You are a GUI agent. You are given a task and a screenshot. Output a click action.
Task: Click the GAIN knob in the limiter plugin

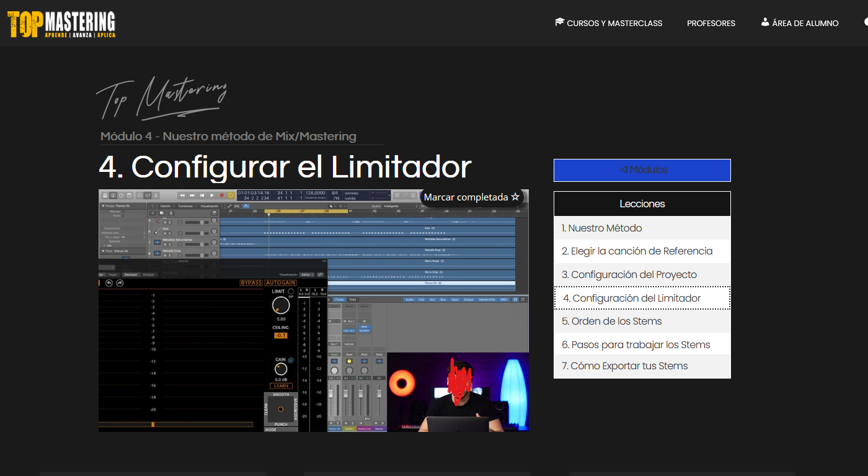[x=281, y=369]
